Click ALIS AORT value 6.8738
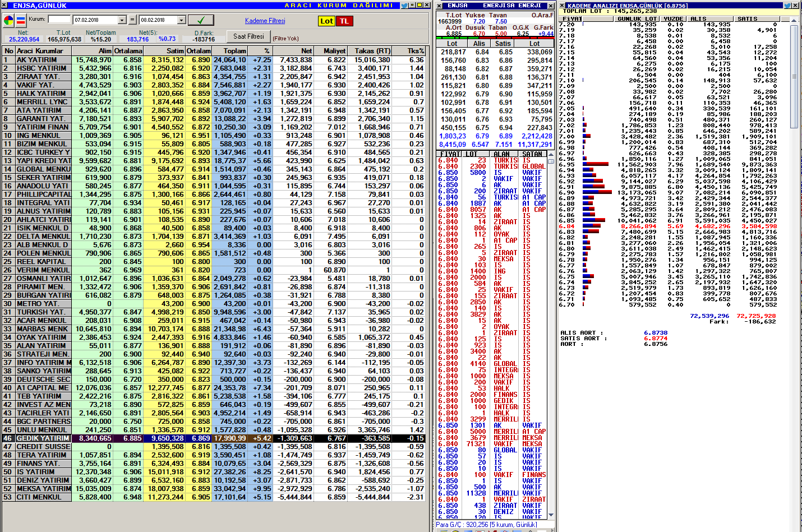Screen dimensions: 802x532 tap(656, 332)
